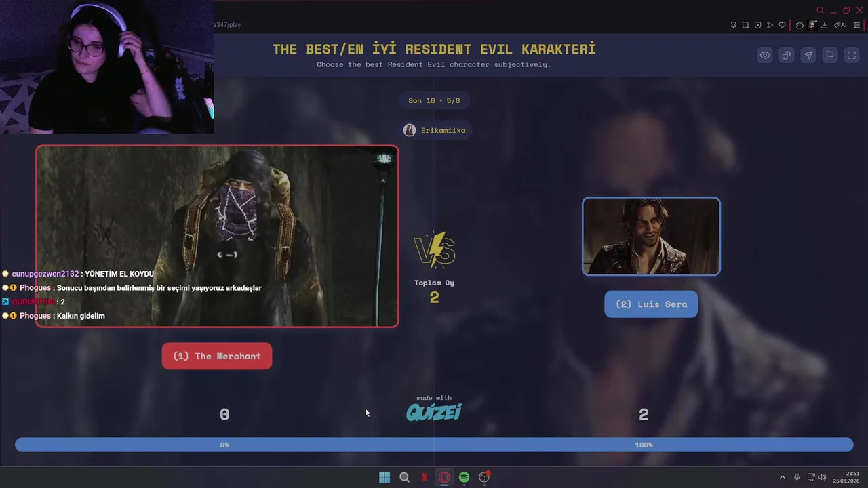Click the Quizei logo
868x488 pixels.
434,411
